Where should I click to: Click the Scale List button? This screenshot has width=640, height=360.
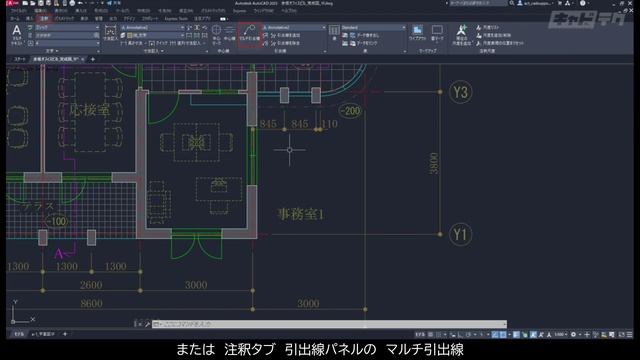[488, 27]
